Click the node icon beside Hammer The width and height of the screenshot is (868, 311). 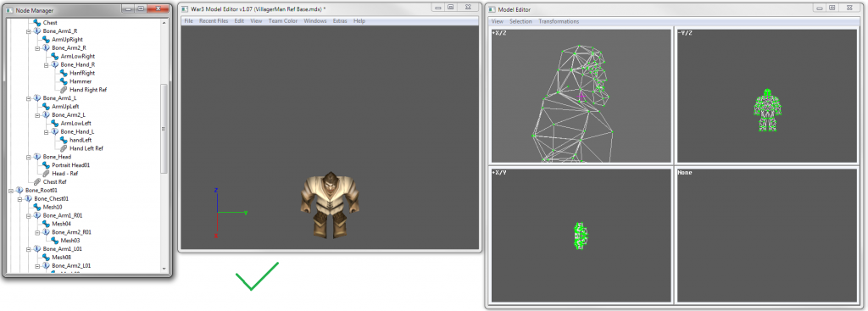(x=64, y=81)
